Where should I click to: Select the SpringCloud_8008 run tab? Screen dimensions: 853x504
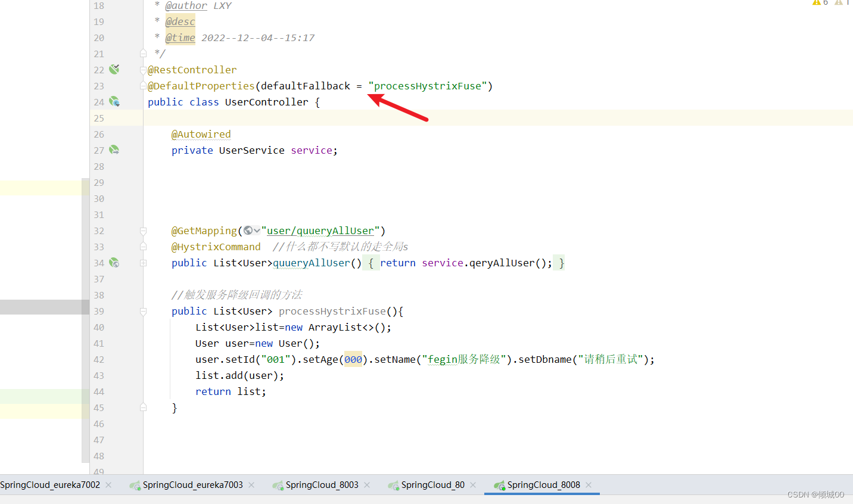pos(543,485)
